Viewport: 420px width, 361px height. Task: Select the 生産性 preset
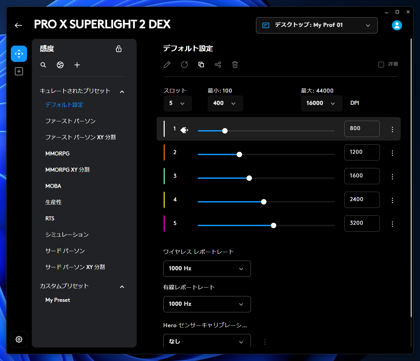click(53, 202)
